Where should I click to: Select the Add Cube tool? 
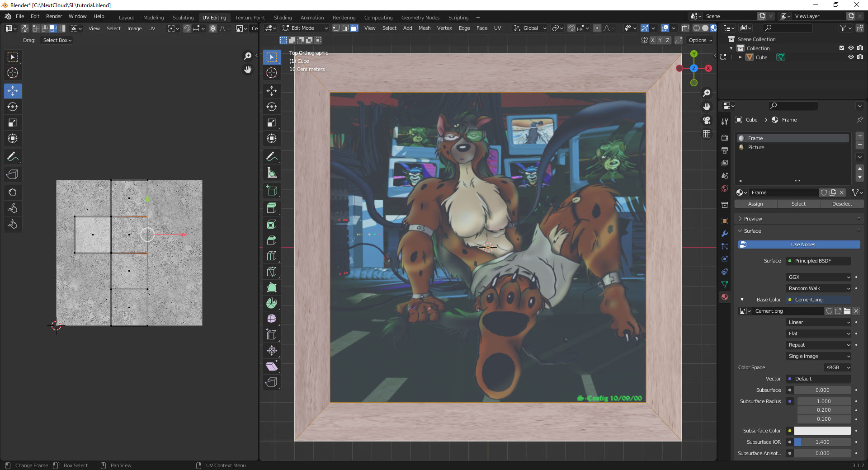click(272, 191)
